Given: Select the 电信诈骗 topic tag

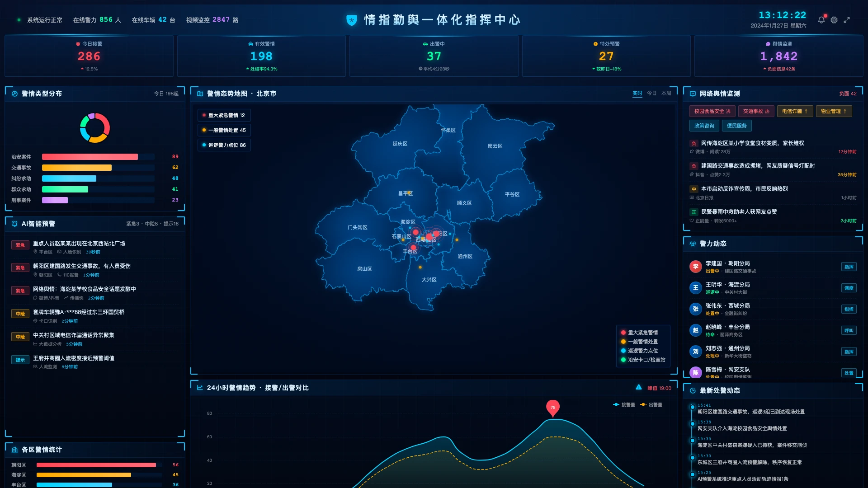Looking at the screenshot, I should [x=795, y=111].
